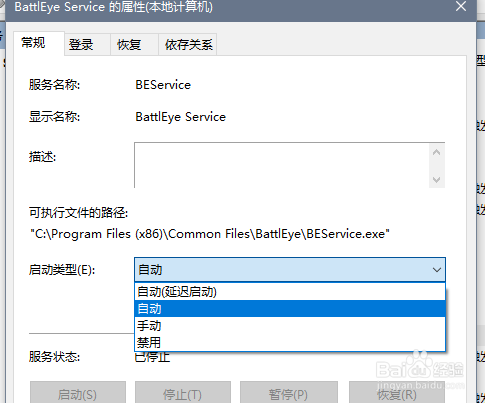Click the BEService service name text
The image size is (493, 403).
[163, 85]
